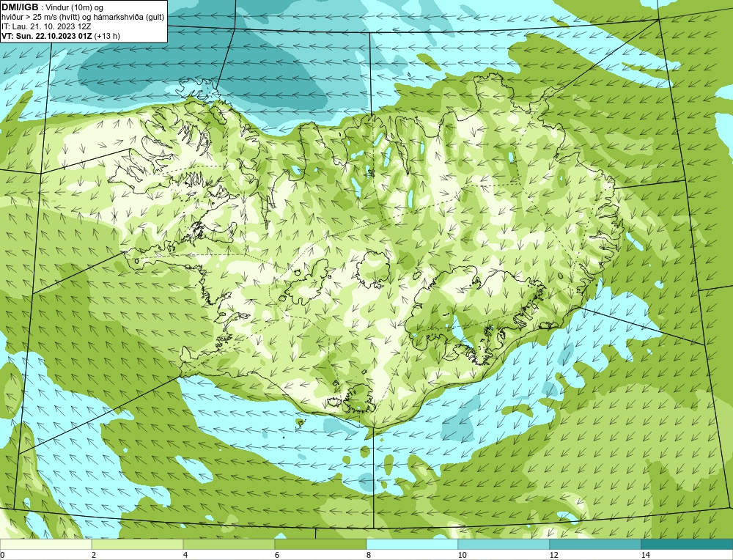This screenshot has width=733, height=560.
Task: Click the 8–10 m/s pale cyan legend swatch
Action: click(412, 544)
